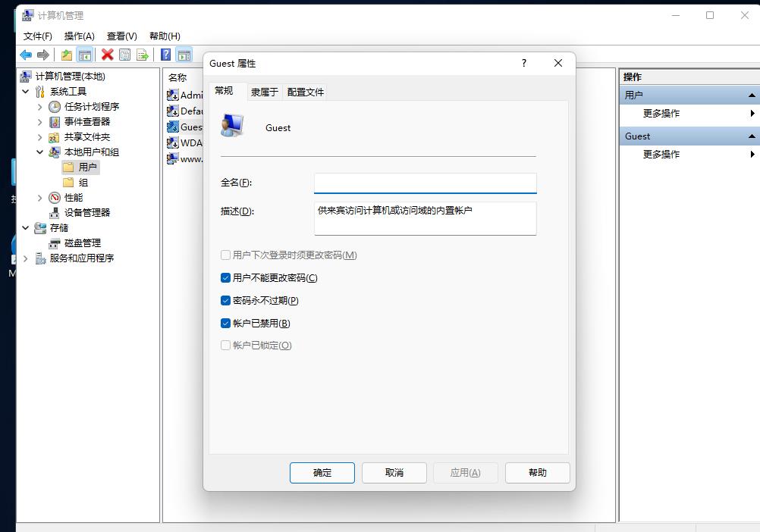Click the back navigation arrow icon
The width and height of the screenshot is (760, 532).
pyautogui.click(x=25, y=54)
